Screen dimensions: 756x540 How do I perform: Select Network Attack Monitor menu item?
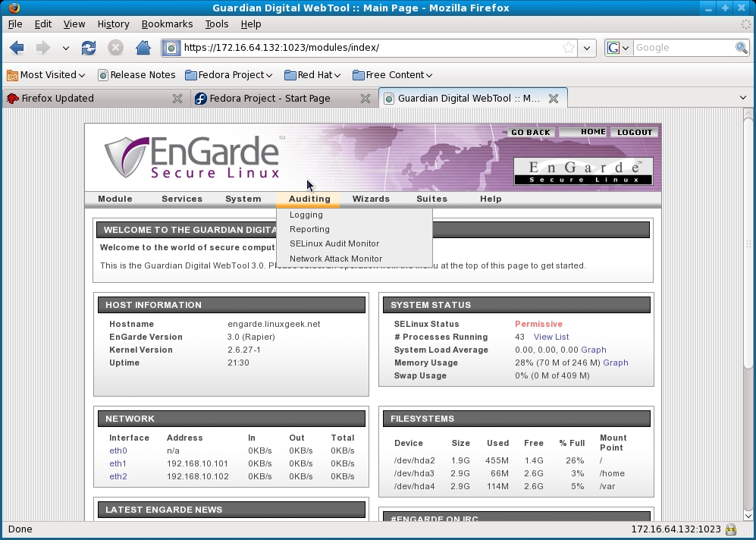(354, 259)
